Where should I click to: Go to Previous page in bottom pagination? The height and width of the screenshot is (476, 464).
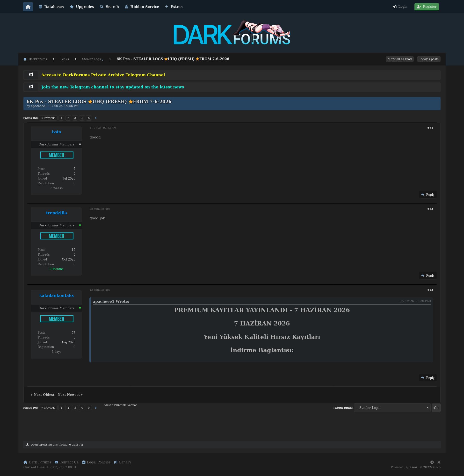[48, 408]
